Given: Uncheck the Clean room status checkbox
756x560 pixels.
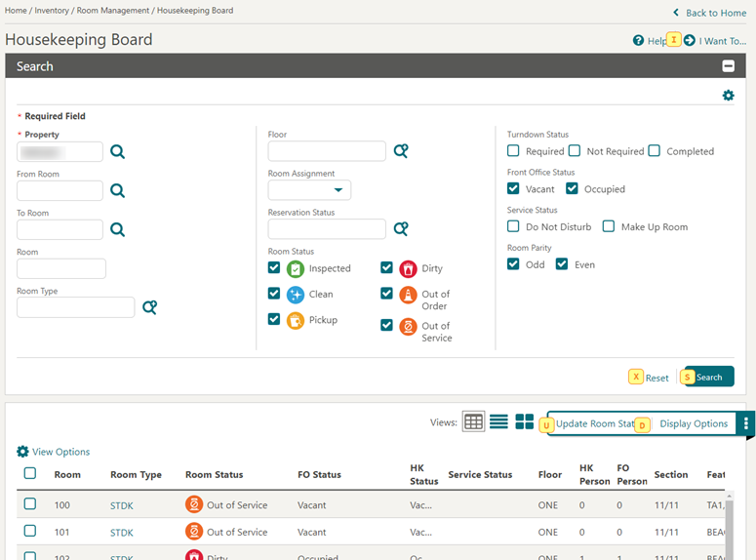Looking at the screenshot, I should click(274, 294).
